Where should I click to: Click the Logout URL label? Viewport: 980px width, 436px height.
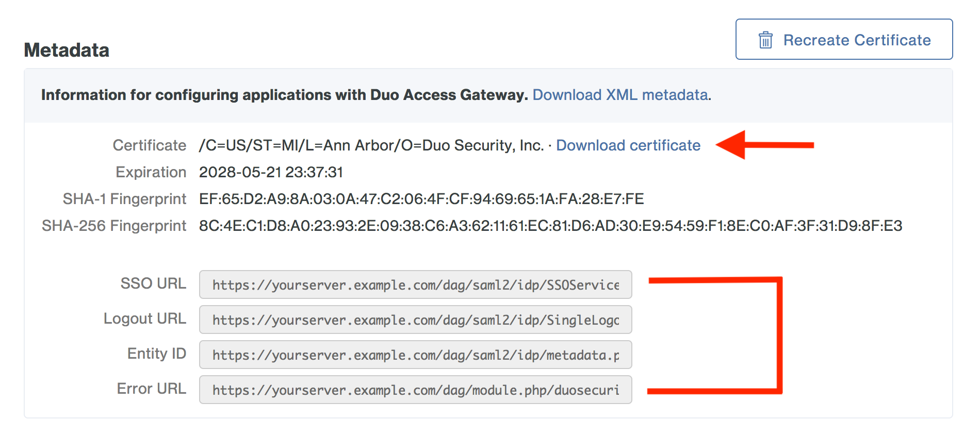click(x=144, y=318)
